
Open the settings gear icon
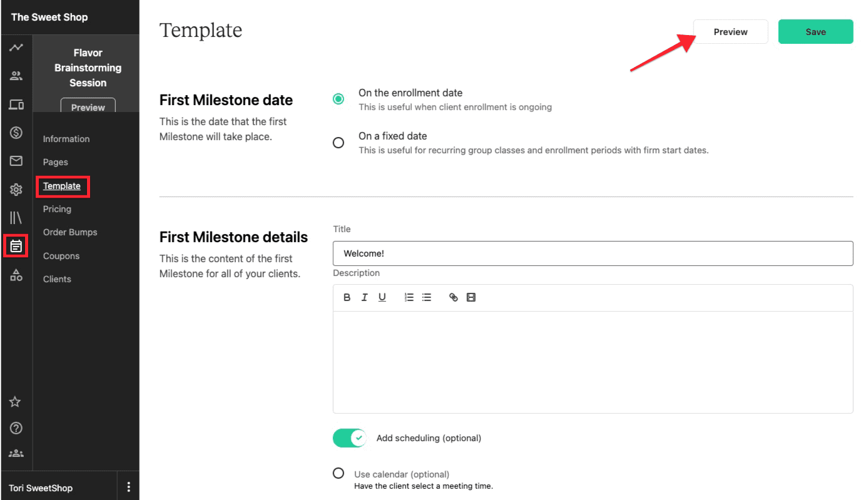(16, 190)
